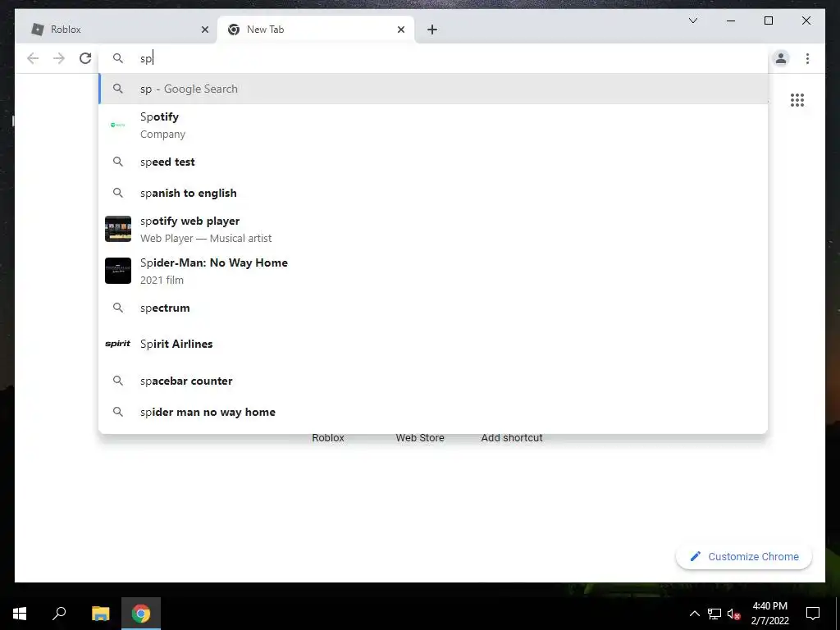Select 'Spider-Man: No Way Home' film suggestion
Viewport: 840px width, 630px height.
coord(433,271)
